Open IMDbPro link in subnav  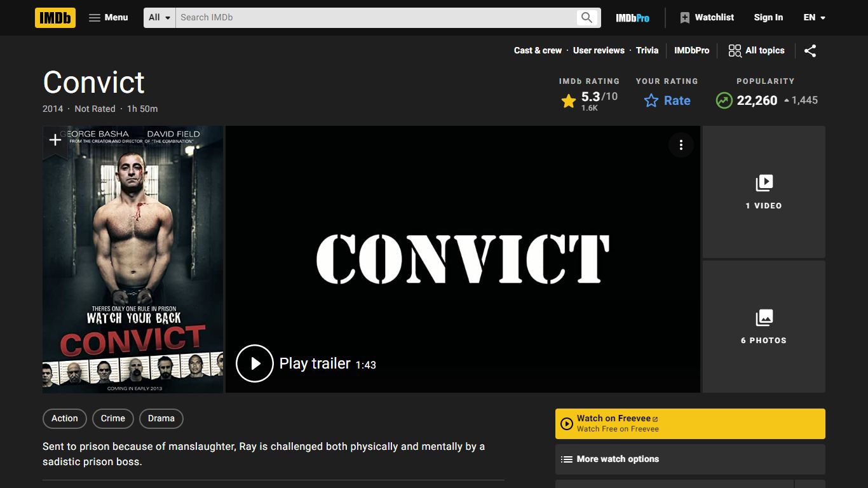pyautogui.click(x=691, y=51)
